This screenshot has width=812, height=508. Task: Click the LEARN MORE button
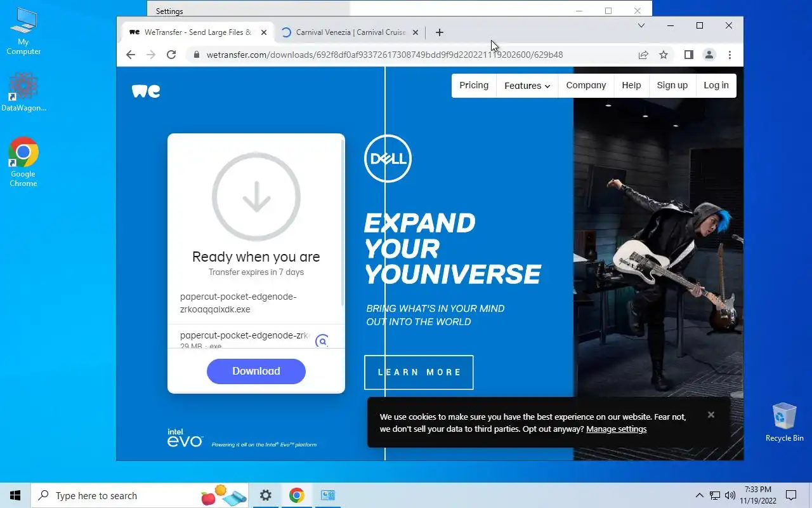[419, 372]
